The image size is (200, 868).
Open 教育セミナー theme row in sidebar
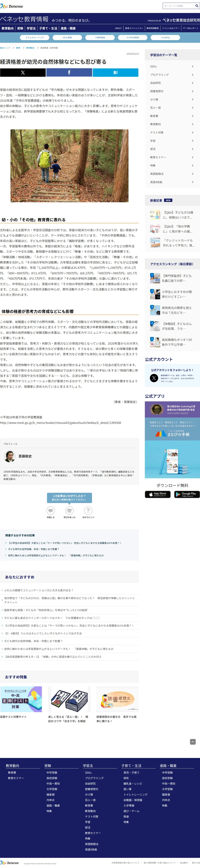172,157
